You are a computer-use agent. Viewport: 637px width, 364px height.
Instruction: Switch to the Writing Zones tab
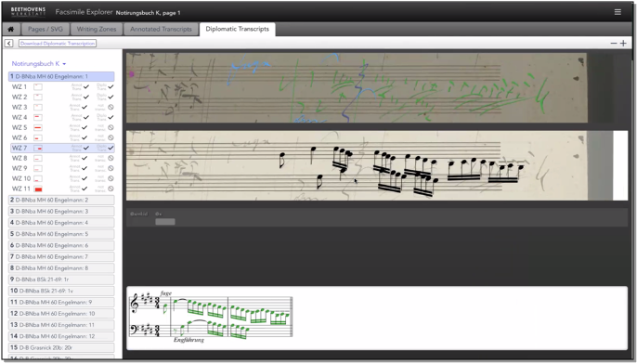pyautogui.click(x=97, y=30)
